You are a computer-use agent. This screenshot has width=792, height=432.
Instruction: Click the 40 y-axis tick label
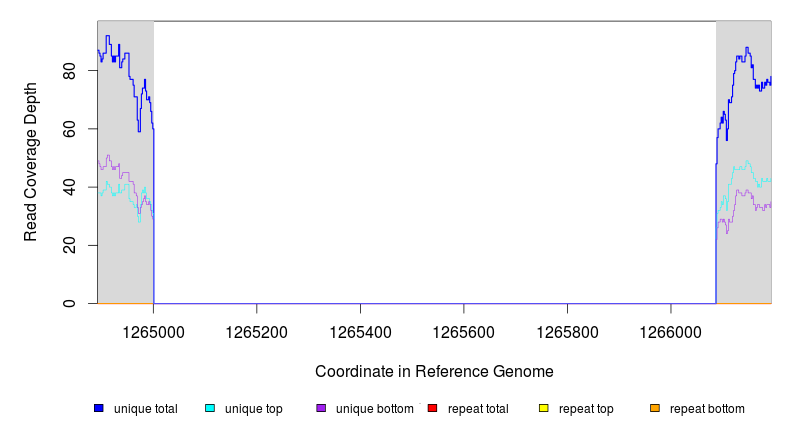click(x=69, y=188)
